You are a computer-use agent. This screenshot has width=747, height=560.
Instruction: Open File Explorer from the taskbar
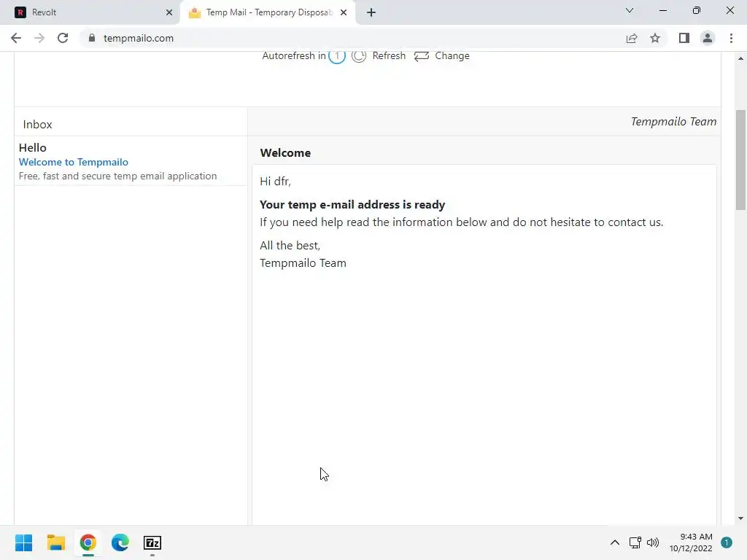point(55,542)
